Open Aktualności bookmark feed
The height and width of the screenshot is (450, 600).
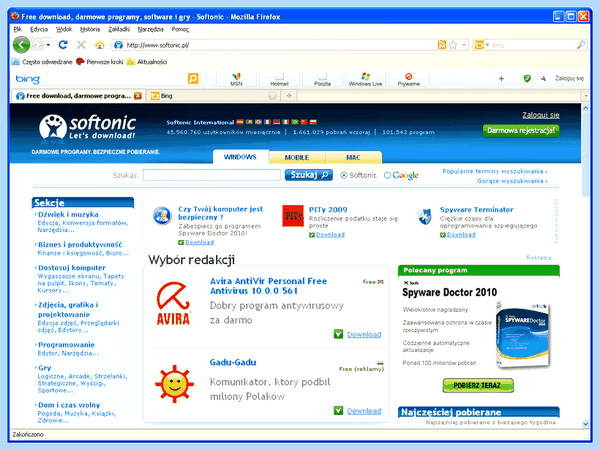point(147,62)
